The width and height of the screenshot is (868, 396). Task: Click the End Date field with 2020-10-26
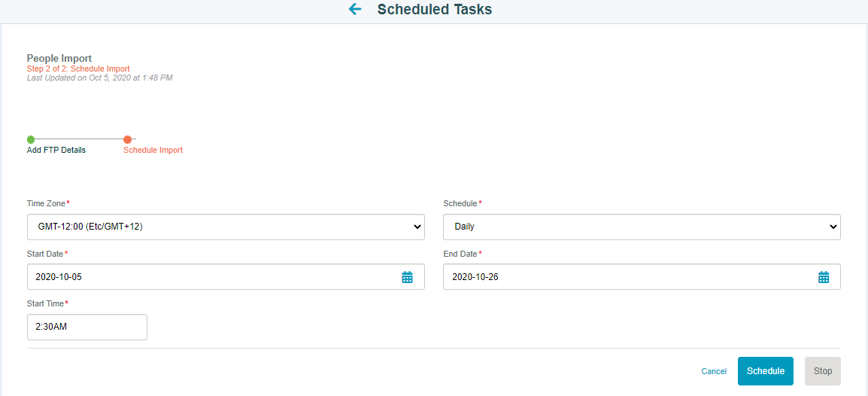[x=642, y=277]
